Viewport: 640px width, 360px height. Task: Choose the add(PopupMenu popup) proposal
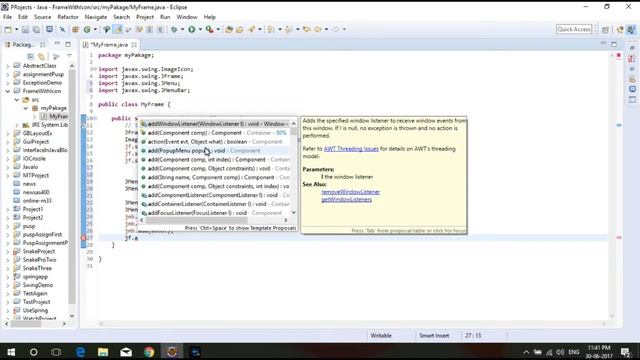point(215,151)
